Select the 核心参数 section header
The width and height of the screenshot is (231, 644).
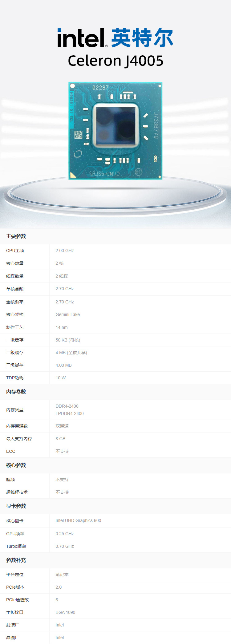[x=16, y=465]
